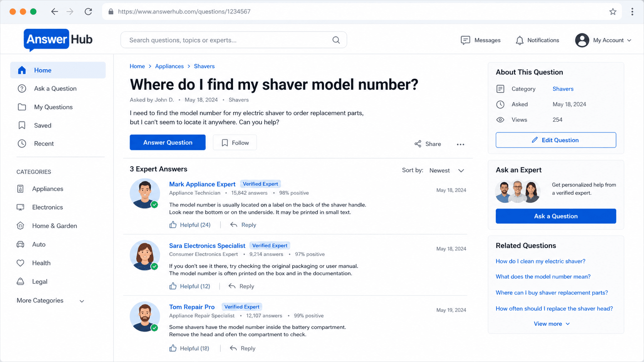Image resolution: width=644 pixels, height=362 pixels.
Task: Click the AnswerHub logo
Action: coord(58,40)
